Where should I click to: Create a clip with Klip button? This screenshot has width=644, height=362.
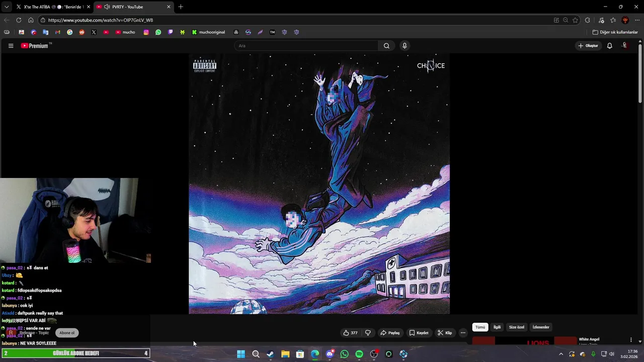445,333
